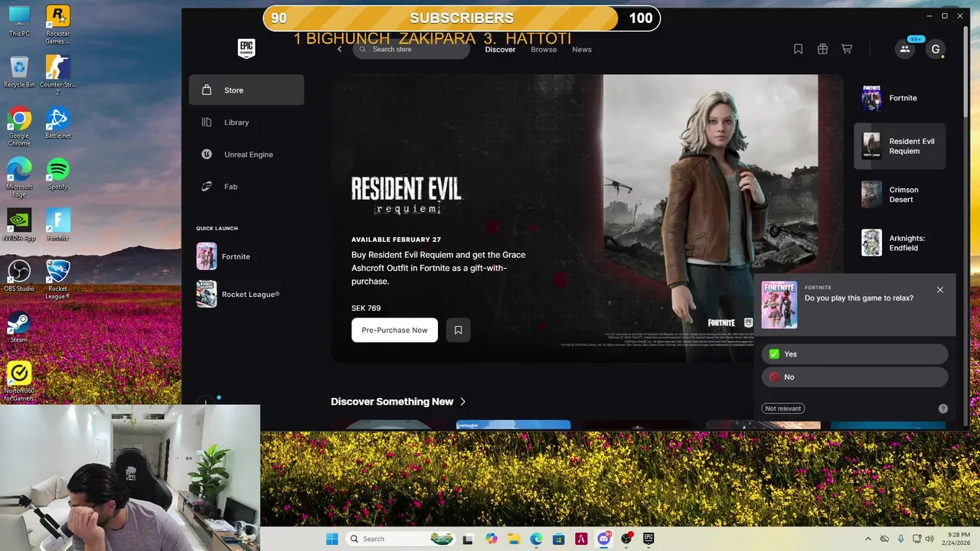
Task: Open Library in the sidebar
Action: (x=247, y=122)
